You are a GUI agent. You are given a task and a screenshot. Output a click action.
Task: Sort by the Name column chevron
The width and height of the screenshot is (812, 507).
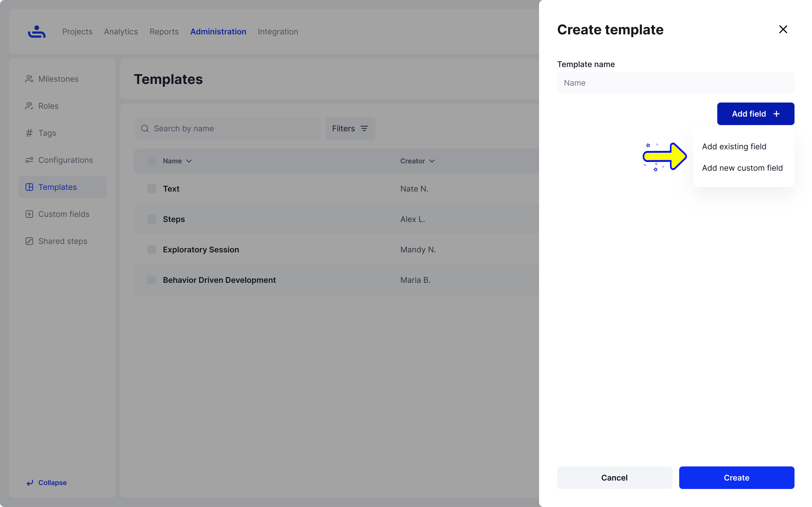189,161
